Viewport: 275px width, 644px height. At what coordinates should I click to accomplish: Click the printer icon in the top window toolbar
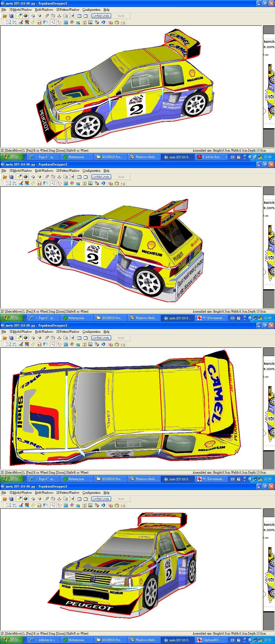[x=123, y=23]
